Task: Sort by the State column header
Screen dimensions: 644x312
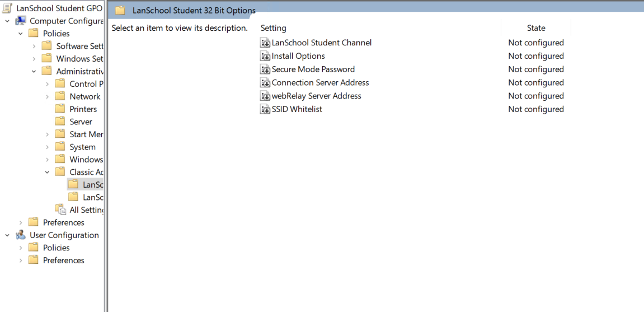Action: click(x=536, y=28)
